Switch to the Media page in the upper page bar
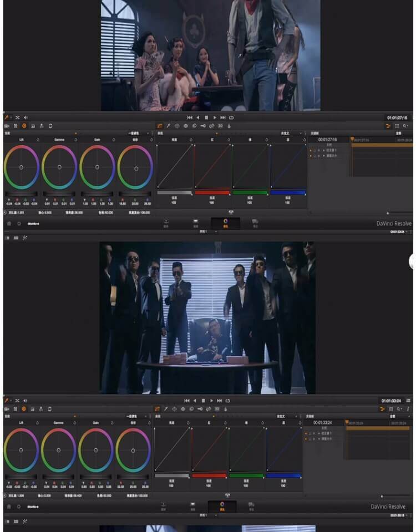This screenshot has height=532, width=416. click(166, 223)
